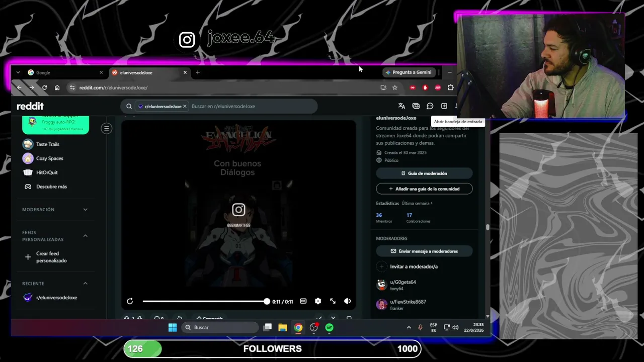This screenshot has height=362, width=644.
Task: Open the video settings gear
Action: tap(318, 301)
